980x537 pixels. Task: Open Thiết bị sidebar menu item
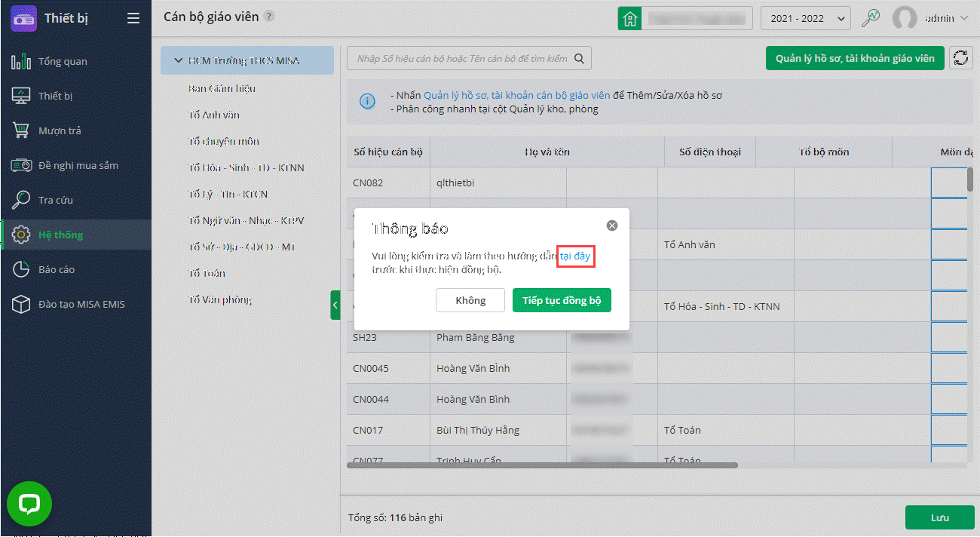75,96
